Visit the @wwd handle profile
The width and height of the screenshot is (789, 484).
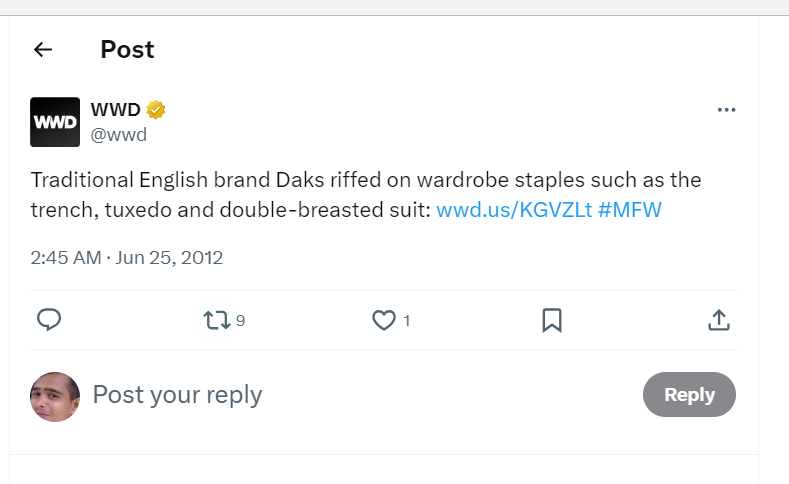pyautogui.click(x=119, y=135)
